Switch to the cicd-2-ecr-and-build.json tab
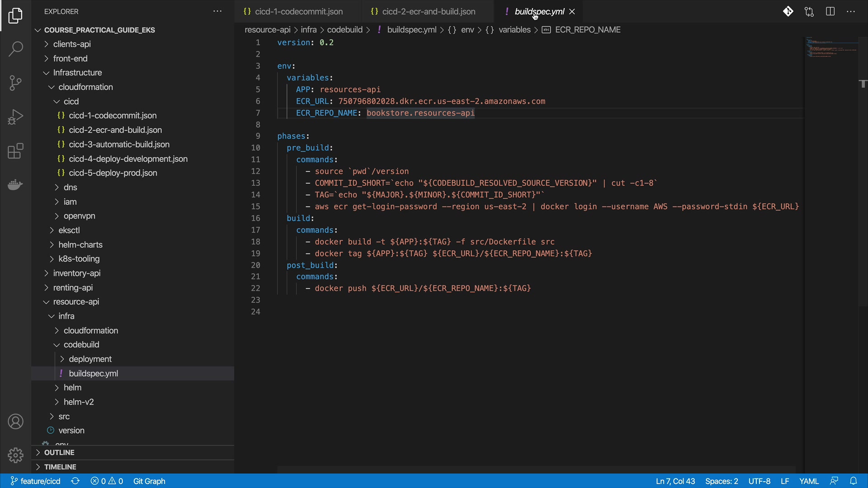 pyautogui.click(x=428, y=12)
